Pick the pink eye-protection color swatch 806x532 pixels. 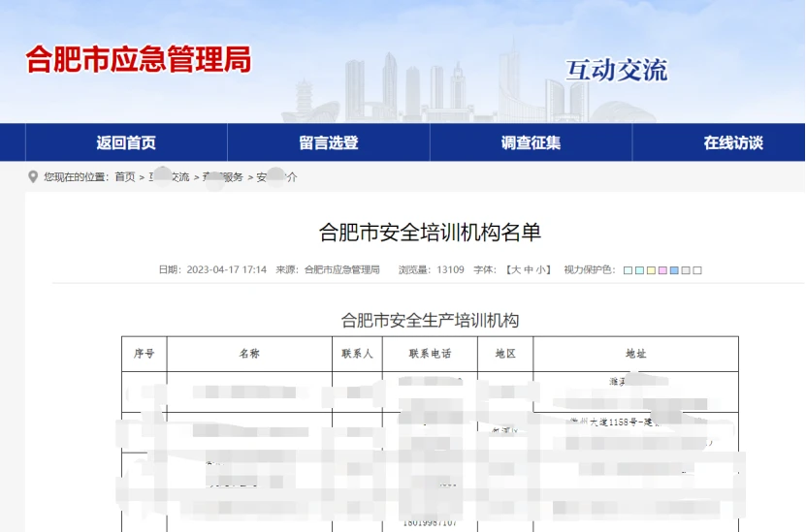pyautogui.click(x=662, y=270)
